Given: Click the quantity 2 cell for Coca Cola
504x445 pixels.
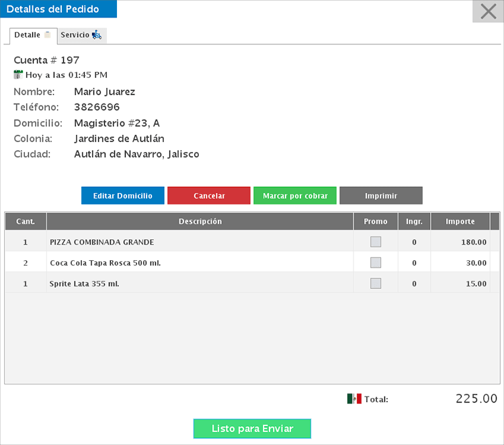Looking at the screenshot, I should point(26,263).
